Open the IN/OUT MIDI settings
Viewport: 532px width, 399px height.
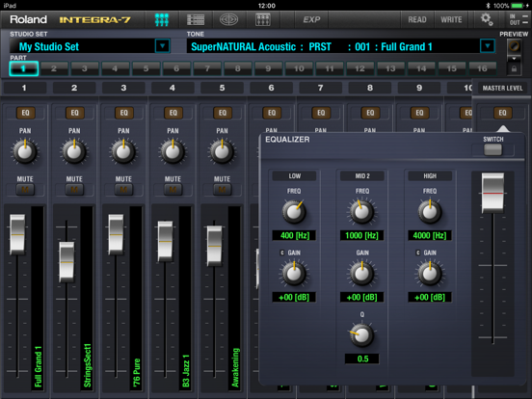(x=519, y=19)
